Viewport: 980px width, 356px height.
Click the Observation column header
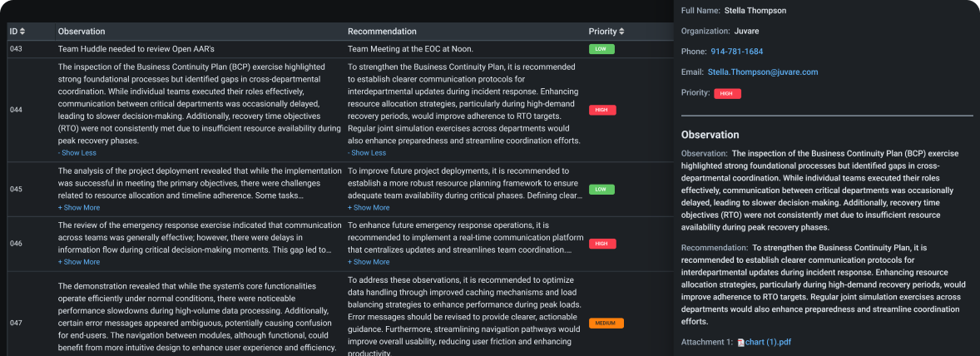pyautogui.click(x=82, y=32)
